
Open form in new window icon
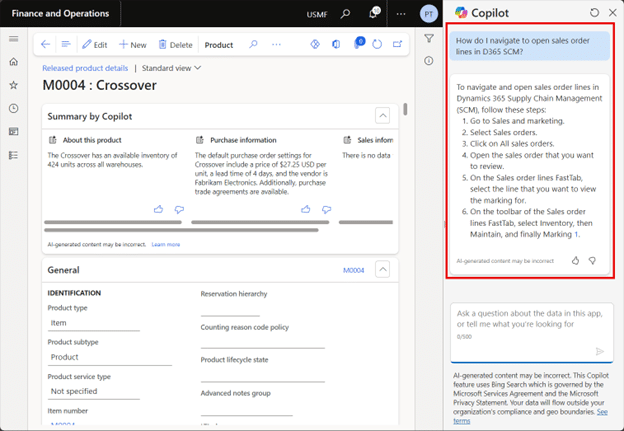click(397, 44)
